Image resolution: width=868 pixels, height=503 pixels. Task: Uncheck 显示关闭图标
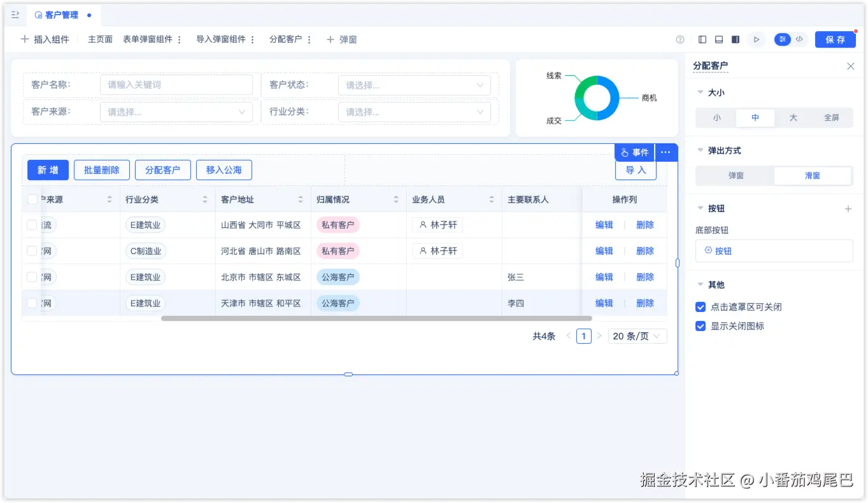coord(701,326)
